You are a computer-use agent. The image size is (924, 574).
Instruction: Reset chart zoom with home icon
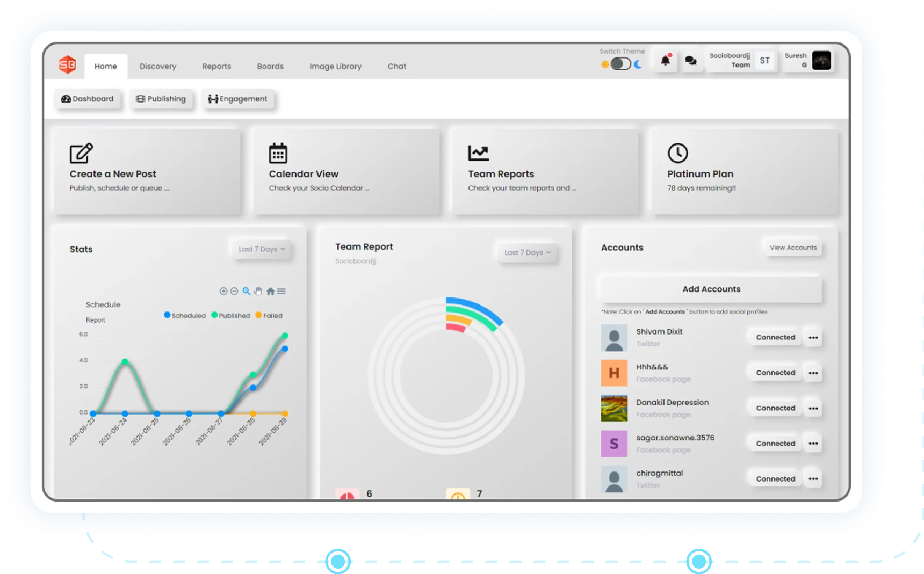(270, 291)
